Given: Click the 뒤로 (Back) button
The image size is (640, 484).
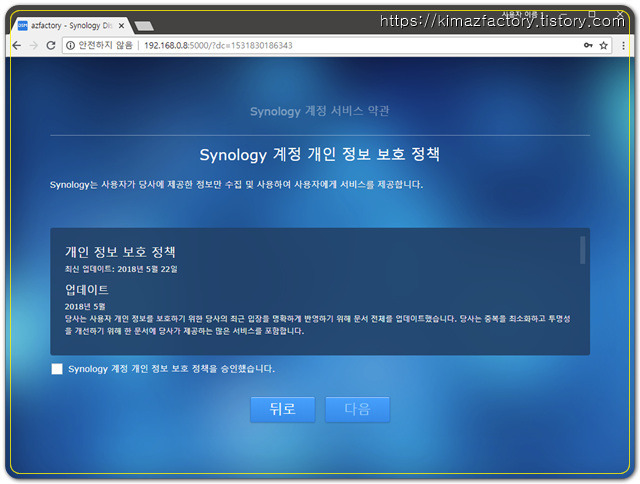Looking at the screenshot, I should point(282,409).
